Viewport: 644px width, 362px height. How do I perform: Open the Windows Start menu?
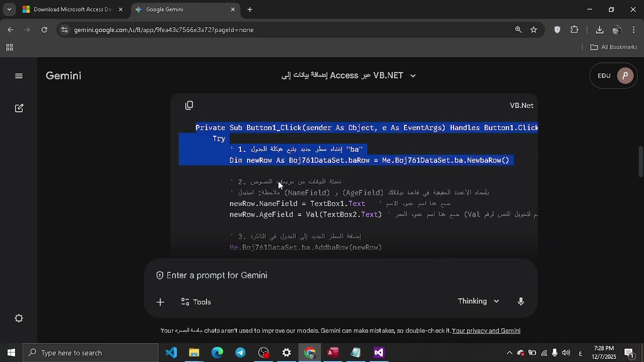pos(11,353)
